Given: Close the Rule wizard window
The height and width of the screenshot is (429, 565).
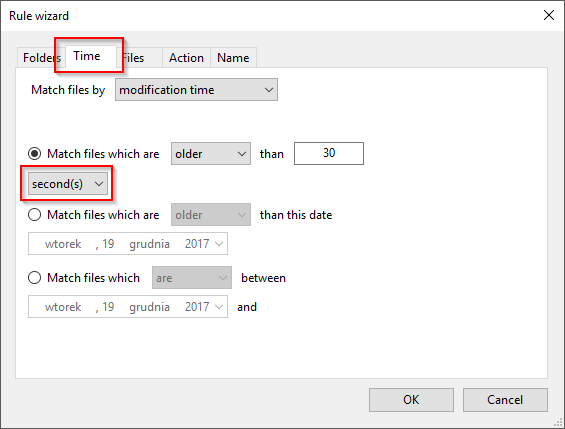Looking at the screenshot, I should (x=549, y=15).
